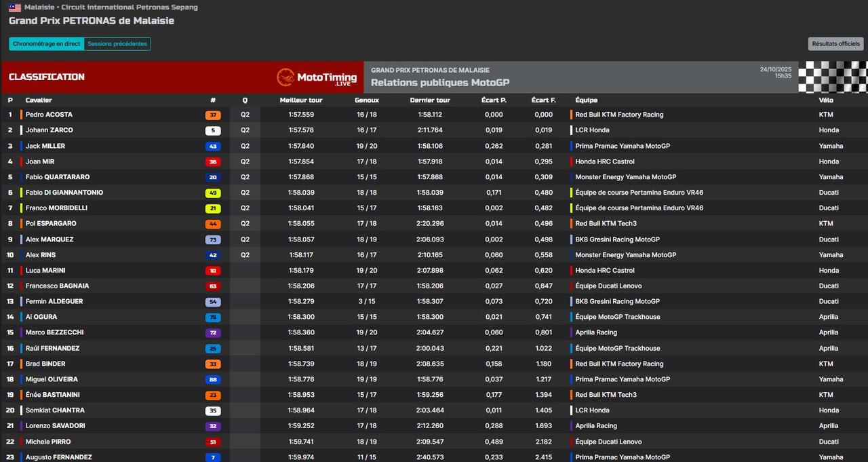868x462 pixels.
Task: Click Q2 label for Alex Rins
Action: 245,255
